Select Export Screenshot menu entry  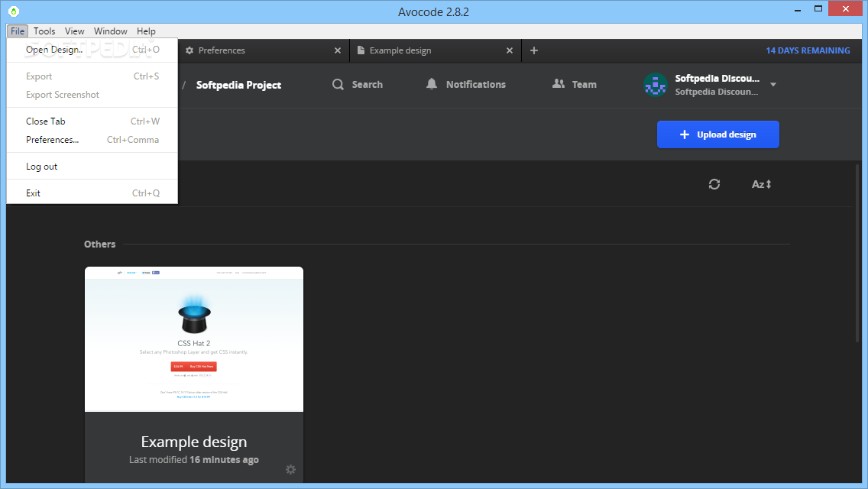click(92, 95)
